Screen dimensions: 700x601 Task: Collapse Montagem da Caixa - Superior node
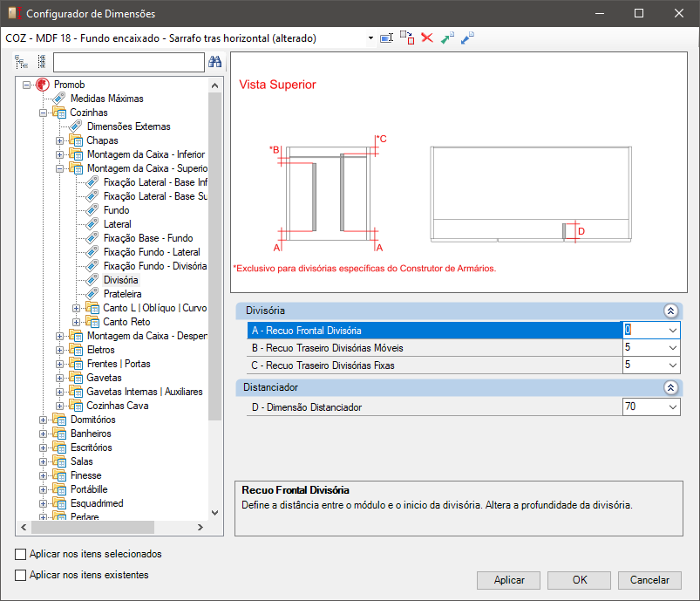[x=60, y=168]
